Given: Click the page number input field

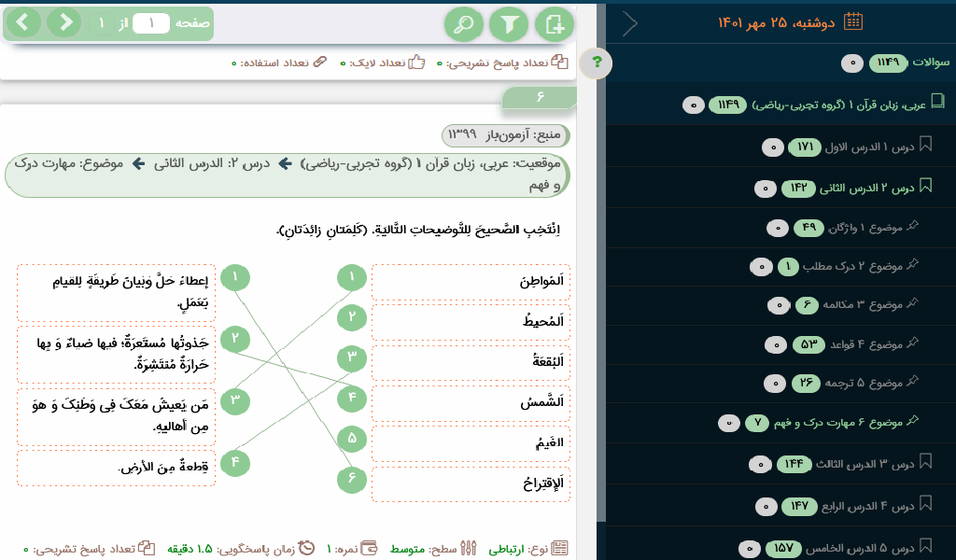Looking at the screenshot, I should click(150, 23).
